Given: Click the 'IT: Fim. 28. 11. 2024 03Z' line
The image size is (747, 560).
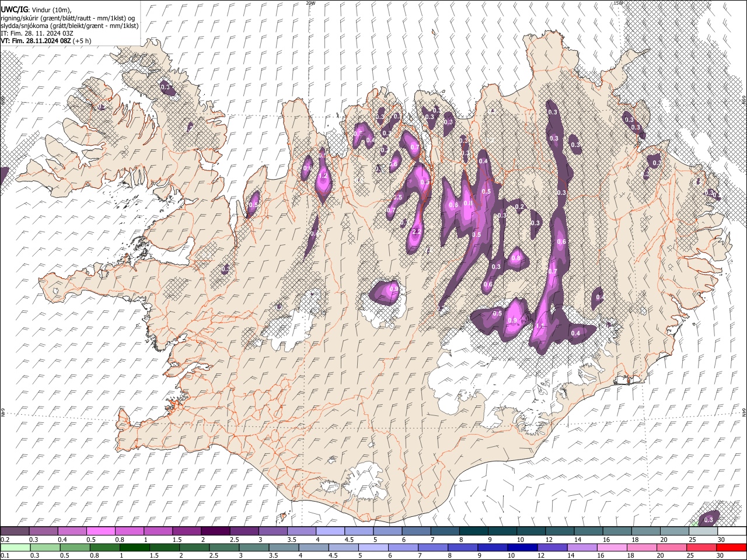Looking at the screenshot, I should (37, 33).
